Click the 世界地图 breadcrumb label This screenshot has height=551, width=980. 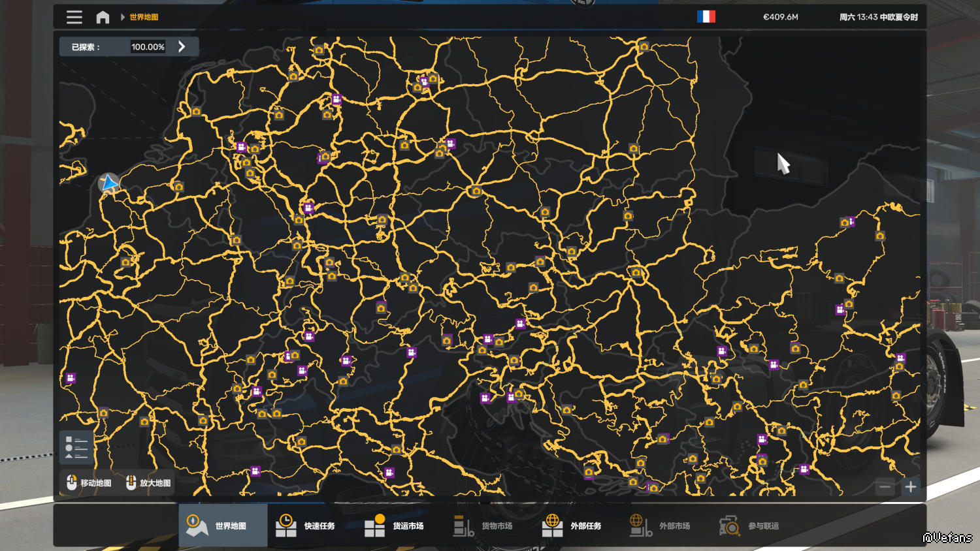click(x=144, y=17)
